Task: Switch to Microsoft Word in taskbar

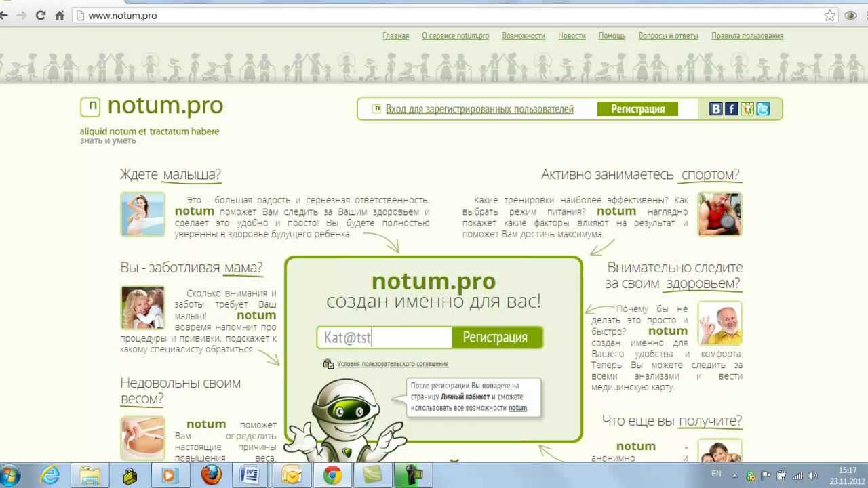Action: [x=250, y=476]
